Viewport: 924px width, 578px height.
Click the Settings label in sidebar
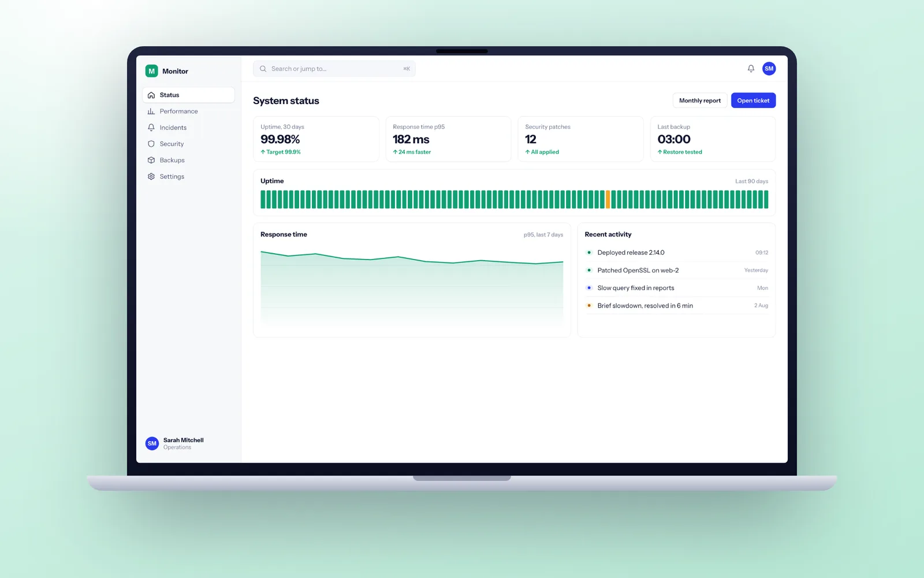[x=172, y=176]
